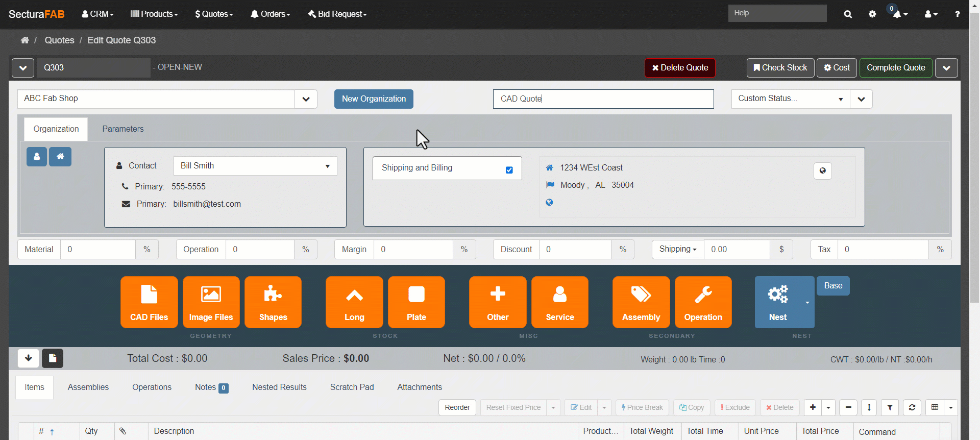Expand the Shipping type dropdown
980x440 pixels.
[678, 249]
